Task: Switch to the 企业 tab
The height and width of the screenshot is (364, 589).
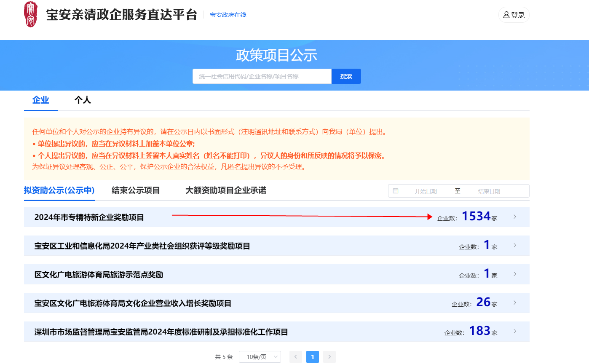Action: (x=41, y=100)
